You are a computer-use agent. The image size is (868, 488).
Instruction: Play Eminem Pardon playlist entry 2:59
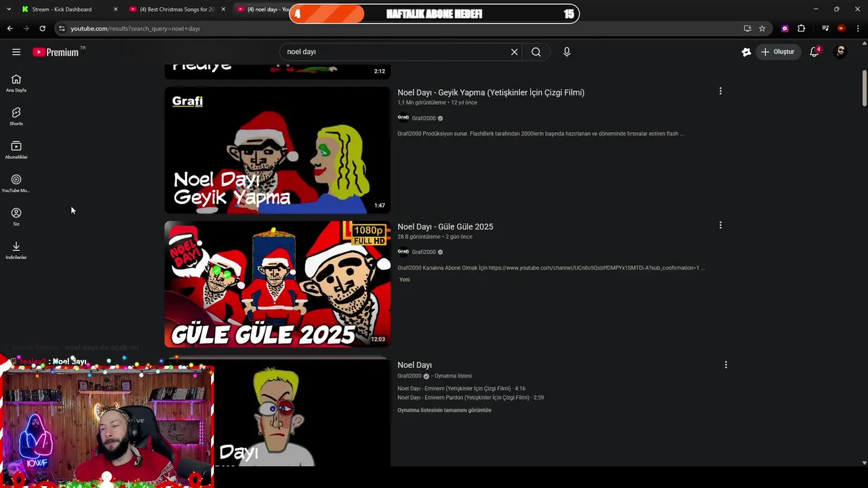pyautogui.click(x=471, y=398)
